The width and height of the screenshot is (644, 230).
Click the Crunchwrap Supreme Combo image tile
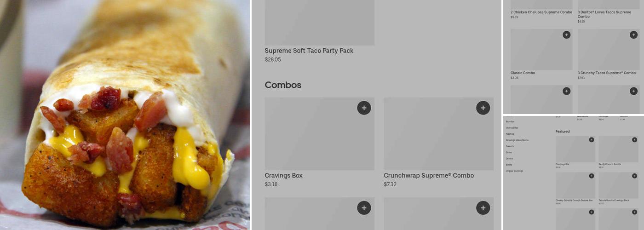click(439, 133)
